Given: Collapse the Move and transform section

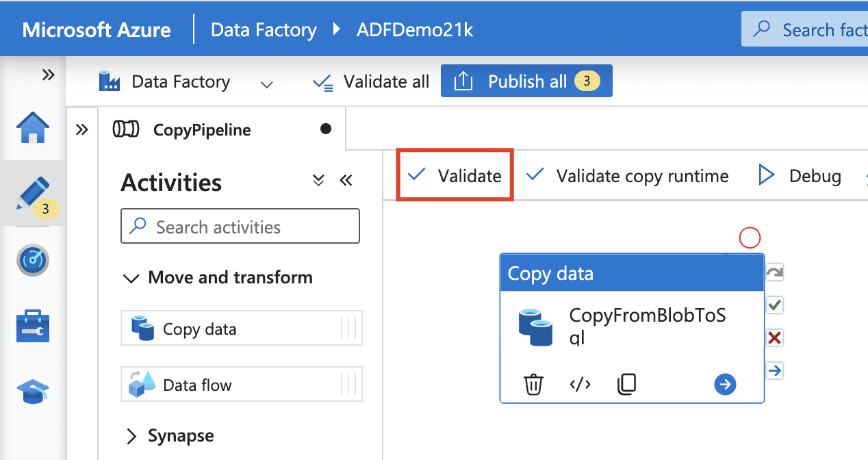Looking at the screenshot, I should click(x=130, y=278).
